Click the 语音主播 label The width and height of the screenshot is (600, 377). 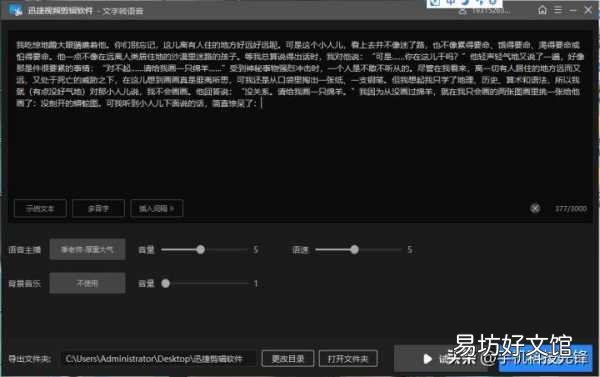(x=24, y=250)
